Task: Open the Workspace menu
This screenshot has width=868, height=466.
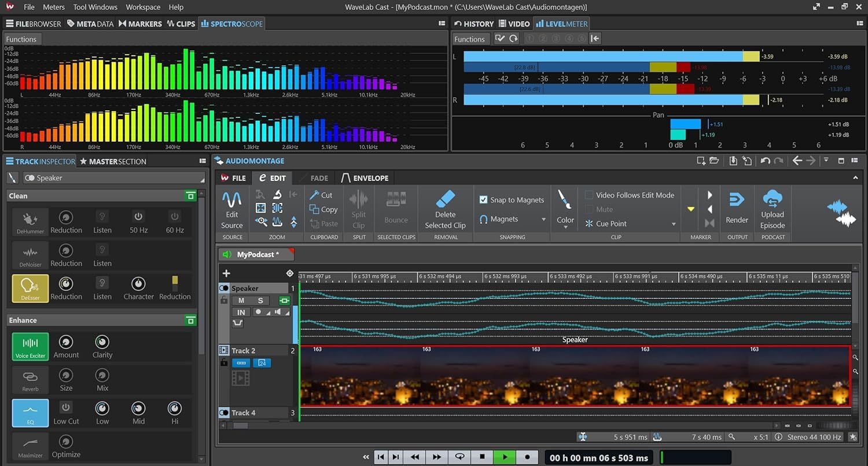Action: click(x=143, y=7)
